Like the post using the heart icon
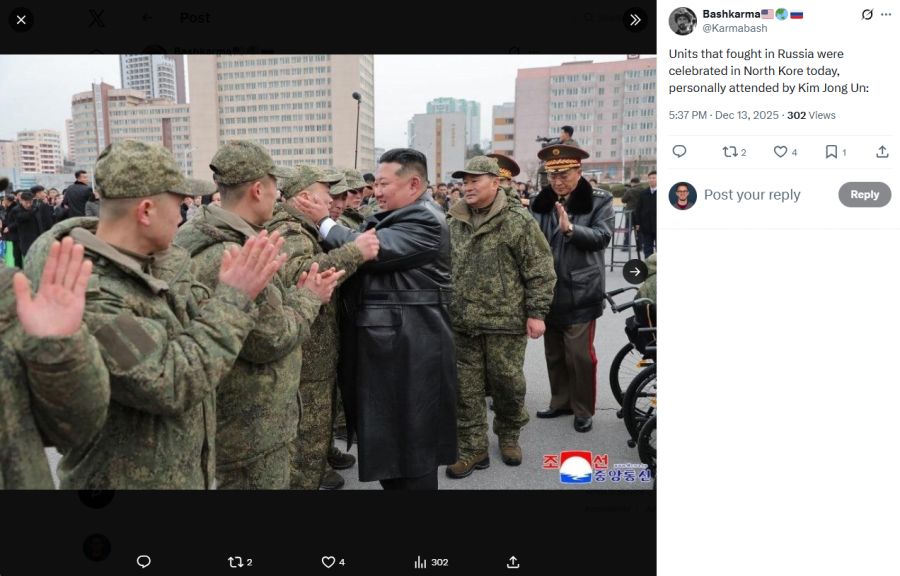This screenshot has height=576, width=900. [782, 151]
